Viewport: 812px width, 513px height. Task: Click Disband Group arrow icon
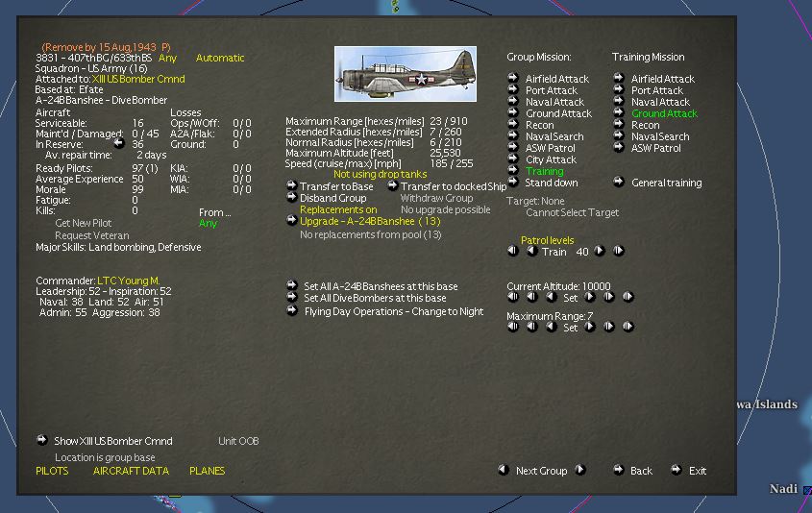[x=291, y=197]
